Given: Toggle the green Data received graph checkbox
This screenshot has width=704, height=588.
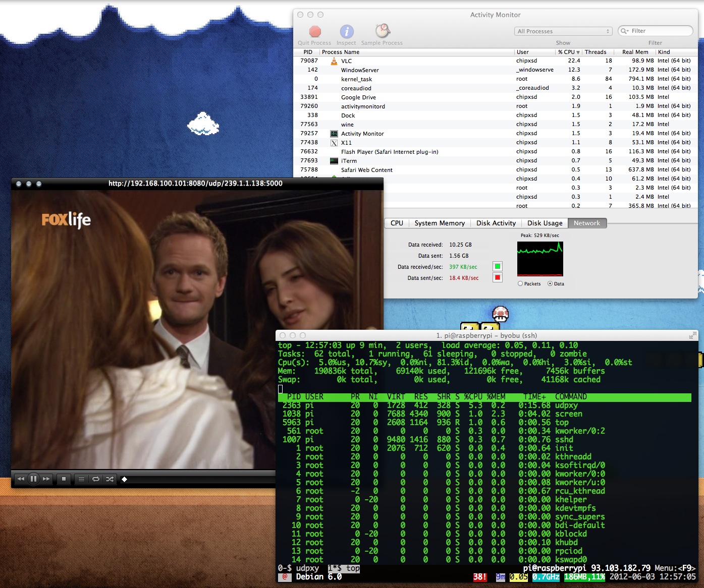Looking at the screenshot, I should click(498, 266).
